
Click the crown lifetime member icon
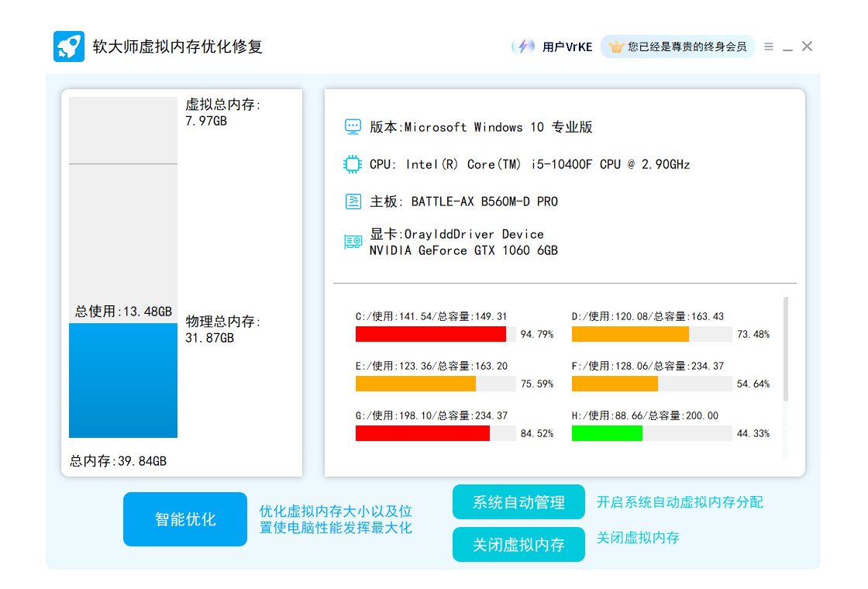pyautogui.click(x=616, y=46)
